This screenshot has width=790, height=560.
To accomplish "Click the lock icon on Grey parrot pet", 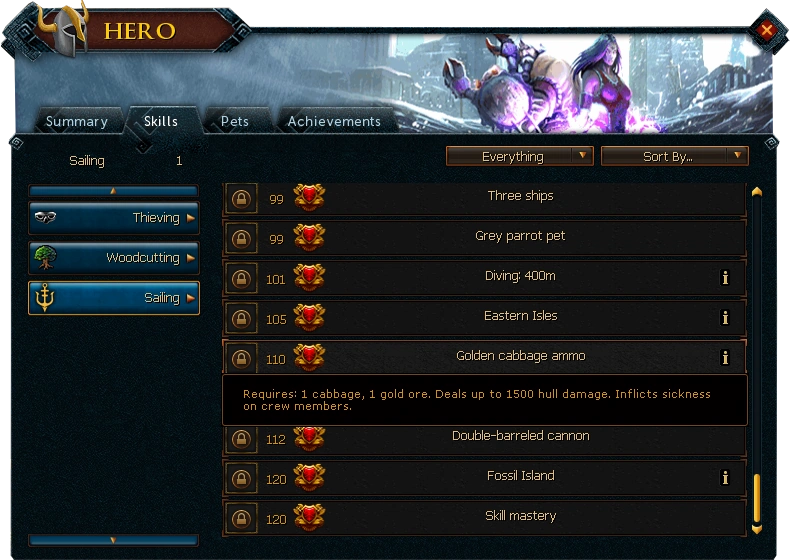I will click(x=241, y=238).
